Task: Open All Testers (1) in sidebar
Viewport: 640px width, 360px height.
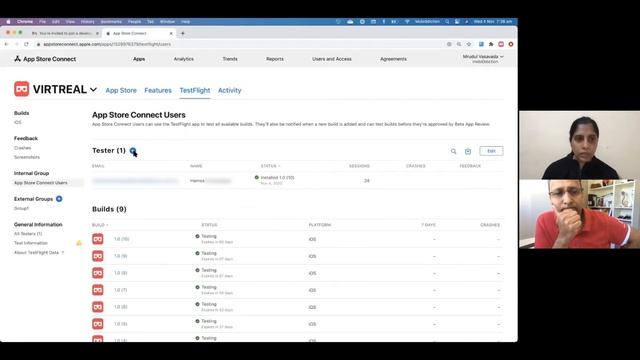Action: pyautogui.click(x=28, y=234)
